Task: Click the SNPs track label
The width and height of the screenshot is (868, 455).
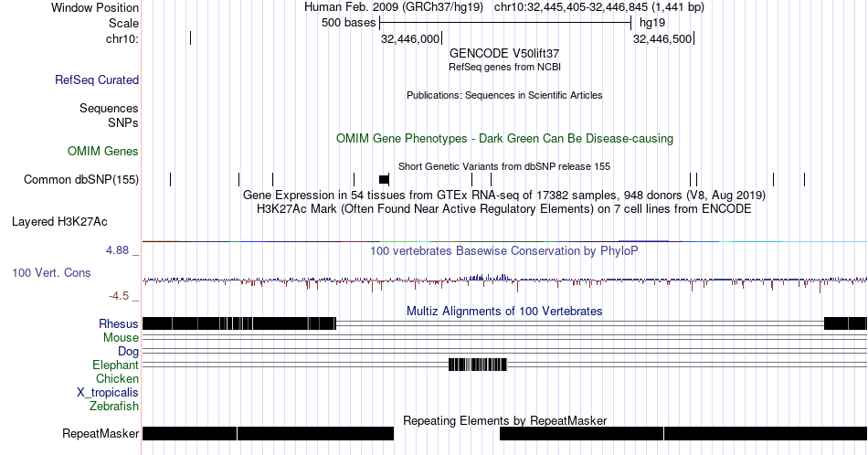Action: tap(123, 122)
